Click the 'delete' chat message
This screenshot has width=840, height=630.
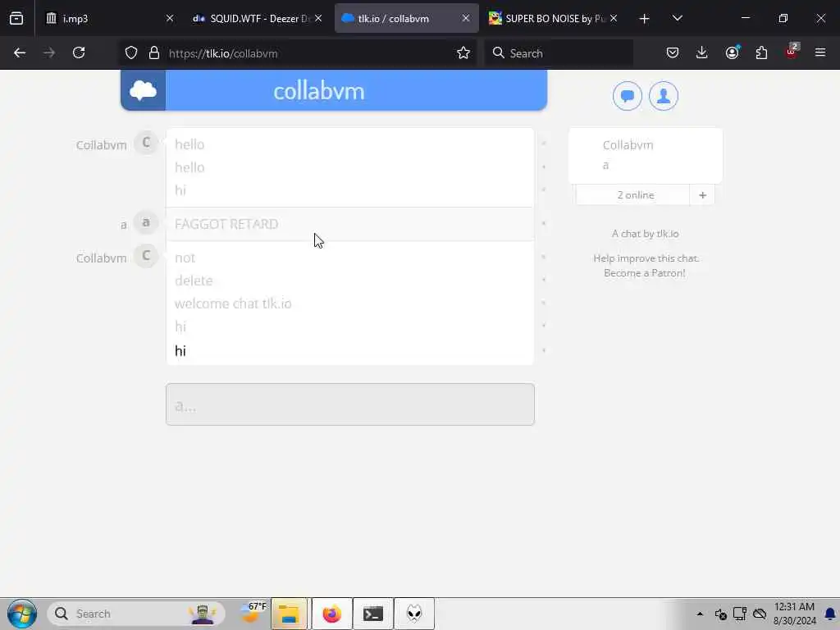tap(194, 281)
